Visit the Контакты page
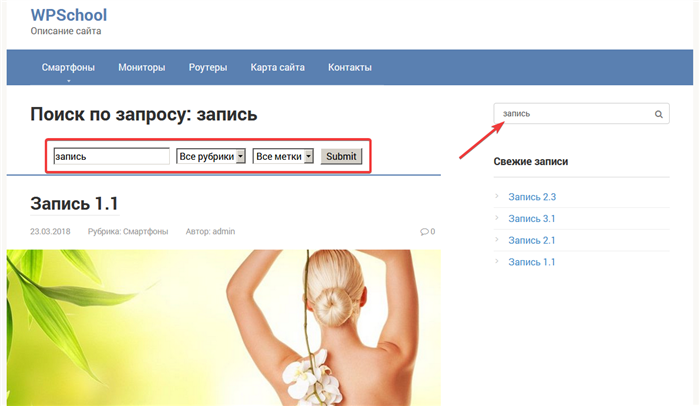 [x=350, y=67]
